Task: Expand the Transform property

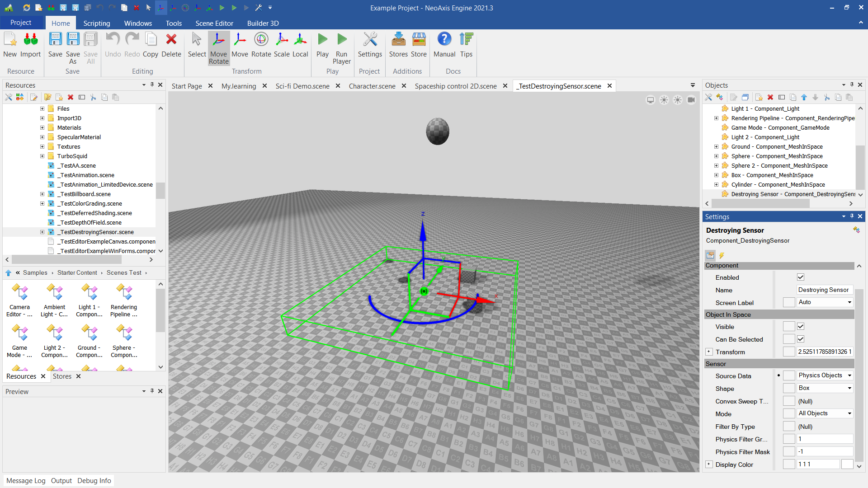Action: point(709,352)
